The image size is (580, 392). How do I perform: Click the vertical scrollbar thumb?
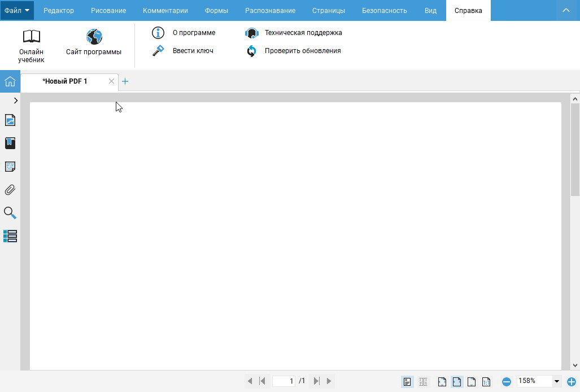pos(575,150)
